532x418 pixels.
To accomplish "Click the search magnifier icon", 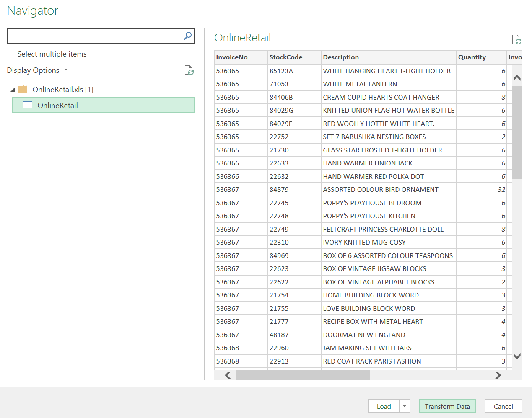I will (188, 36).
